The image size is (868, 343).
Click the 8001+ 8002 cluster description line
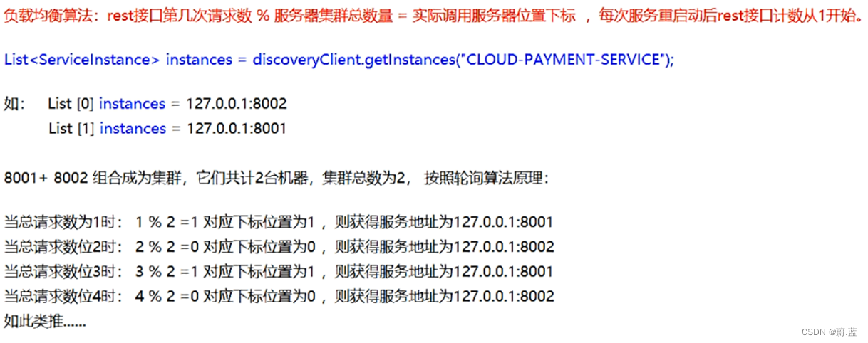[277, 178]
